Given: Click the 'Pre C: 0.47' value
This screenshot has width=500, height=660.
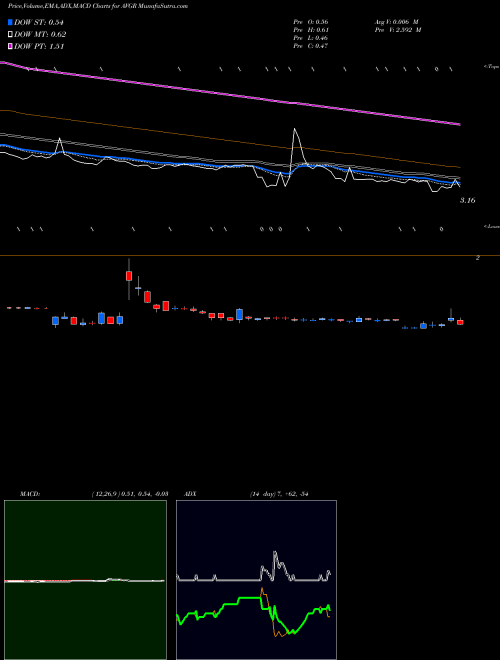Looking at the screenshot, I should (311, 46).
